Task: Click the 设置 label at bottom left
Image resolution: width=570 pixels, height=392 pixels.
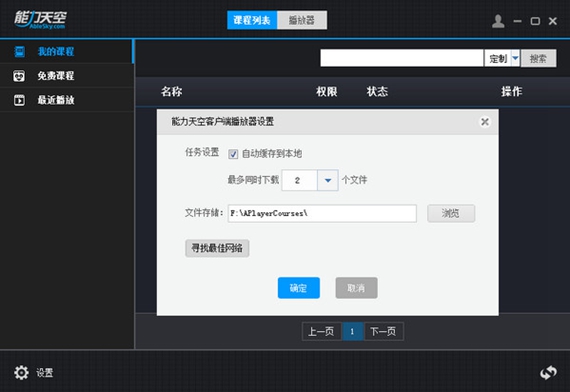Action: coord(44,373)
